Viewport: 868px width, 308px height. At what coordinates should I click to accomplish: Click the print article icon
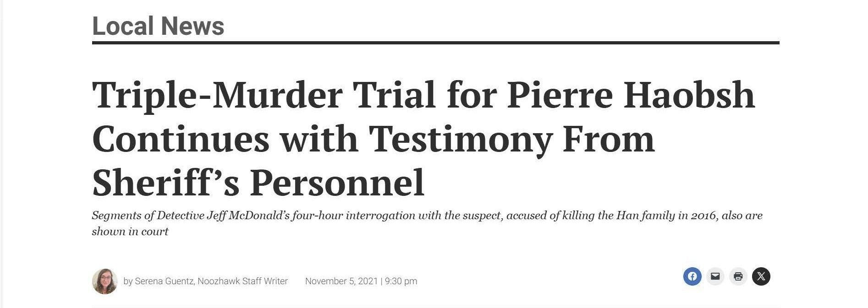(738, 276)
